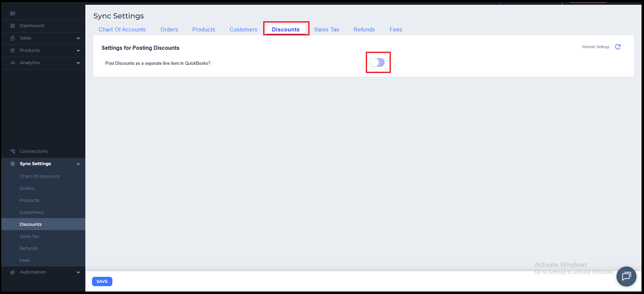
Task: Switch to the Customers tab
Action: 243,30
